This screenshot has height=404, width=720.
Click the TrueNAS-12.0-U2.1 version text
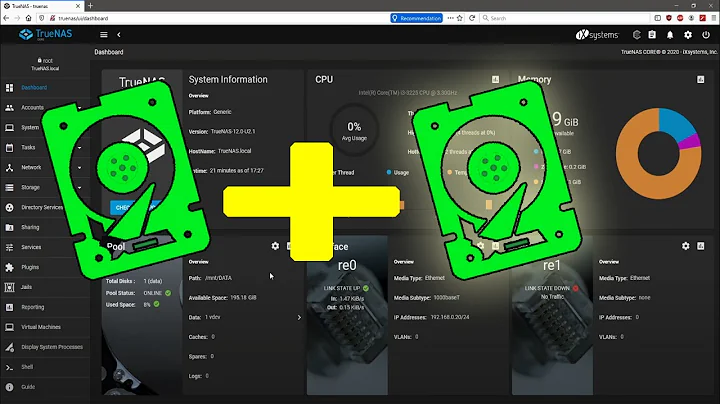click(233, 131)
